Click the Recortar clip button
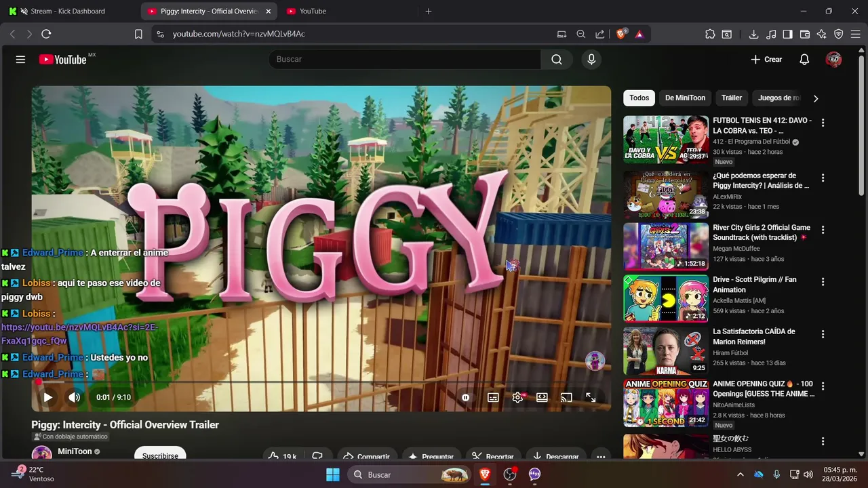 point(493,456)
